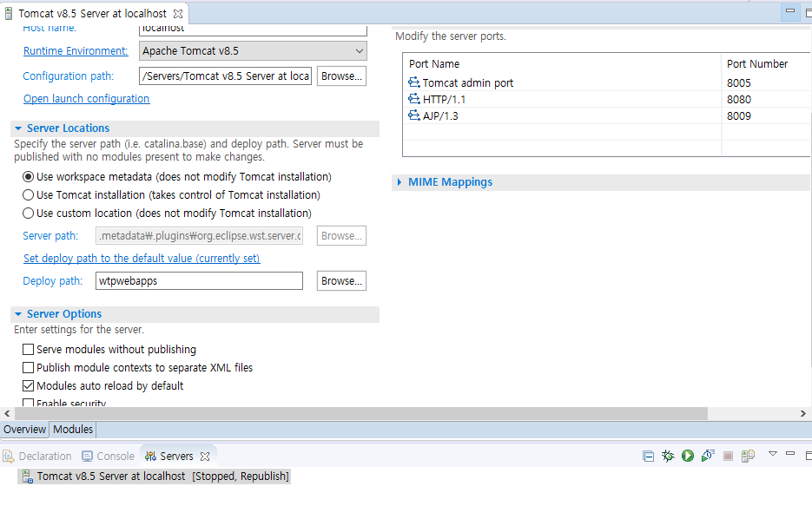Publish to the server icon

pos(748,456)
